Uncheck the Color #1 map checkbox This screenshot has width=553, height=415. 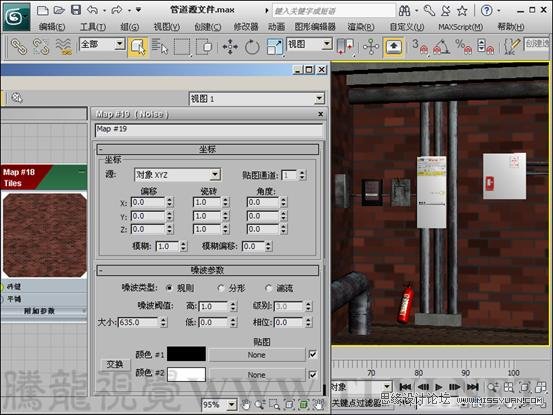312,354
